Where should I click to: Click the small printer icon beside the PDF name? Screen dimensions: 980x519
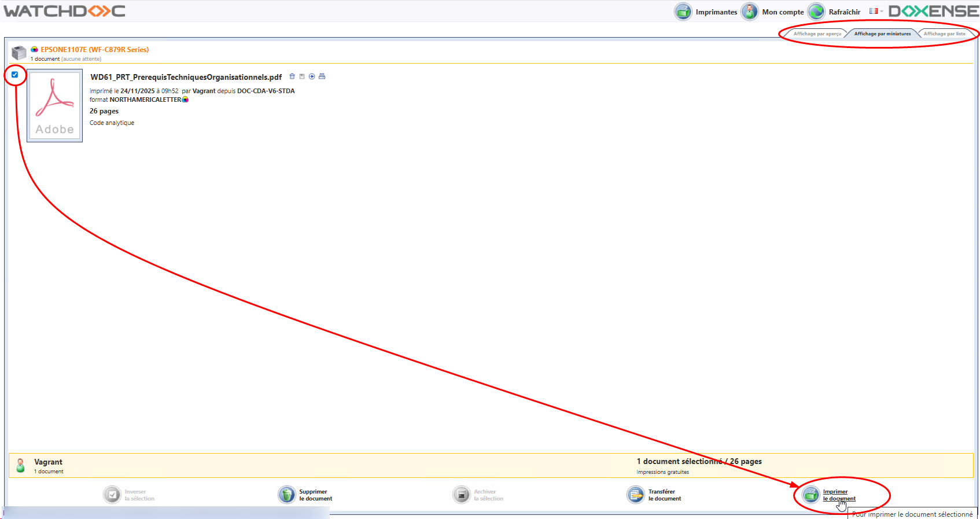pos(322,76)
